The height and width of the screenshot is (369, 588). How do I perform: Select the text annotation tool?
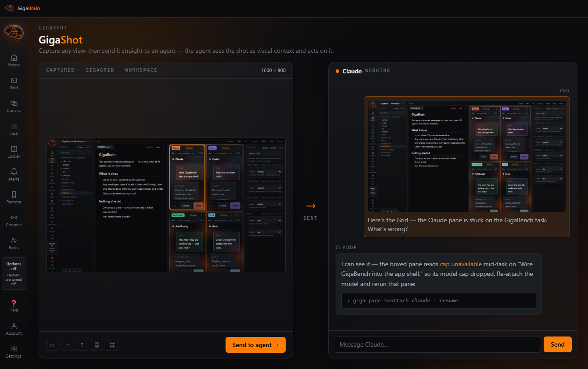point(82,345)
